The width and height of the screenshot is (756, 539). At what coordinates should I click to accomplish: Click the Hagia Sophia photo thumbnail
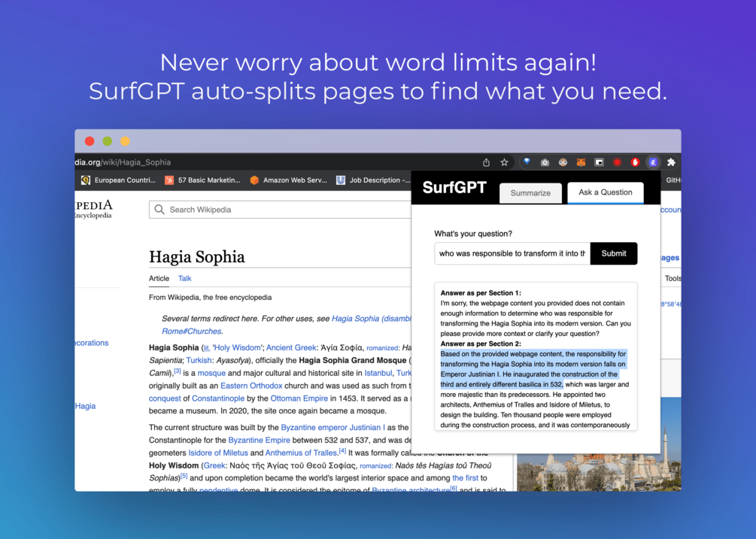pos(599,443)
